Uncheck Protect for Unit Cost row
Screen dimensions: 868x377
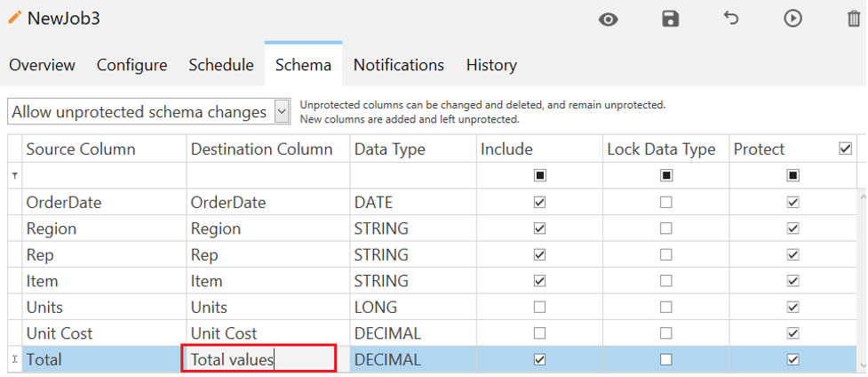(x=792, y=333)
